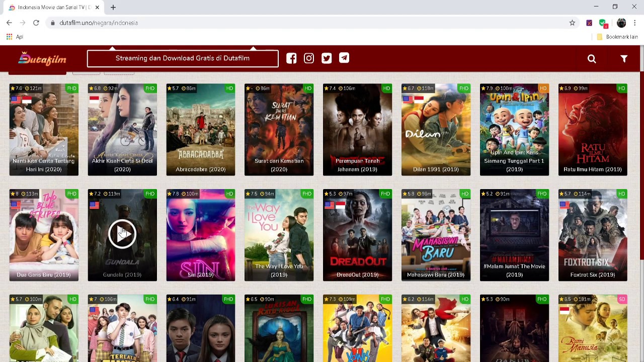Open the Facebook social icon

pyautogui.click(x=291, y=58)
